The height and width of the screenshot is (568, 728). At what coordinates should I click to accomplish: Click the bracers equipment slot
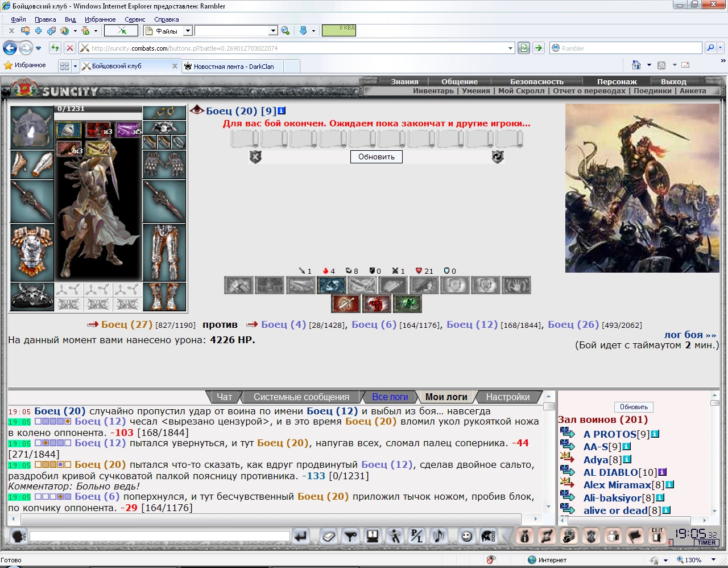tap(32, 164)
